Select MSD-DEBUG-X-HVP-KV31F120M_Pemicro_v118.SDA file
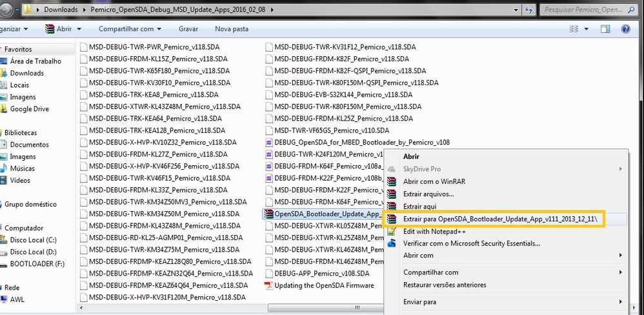 [x=163, y=298]
